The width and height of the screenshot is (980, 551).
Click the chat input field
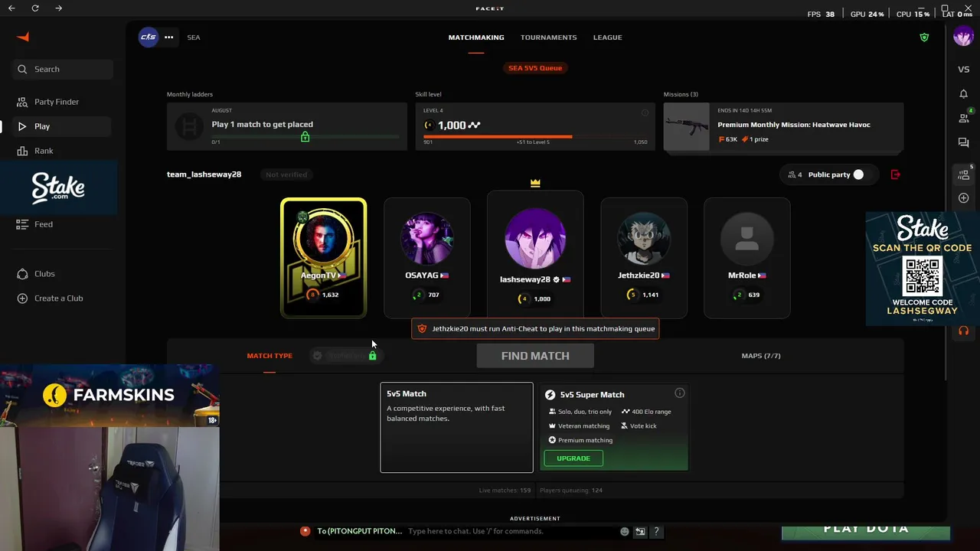511,531
